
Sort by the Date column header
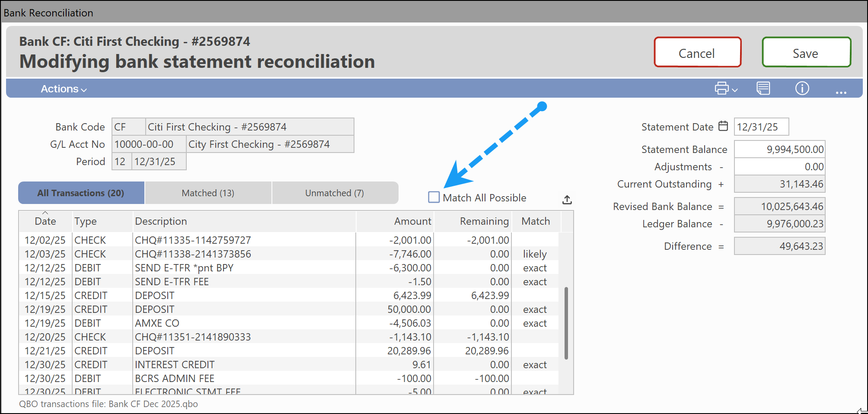click(45, 221)
